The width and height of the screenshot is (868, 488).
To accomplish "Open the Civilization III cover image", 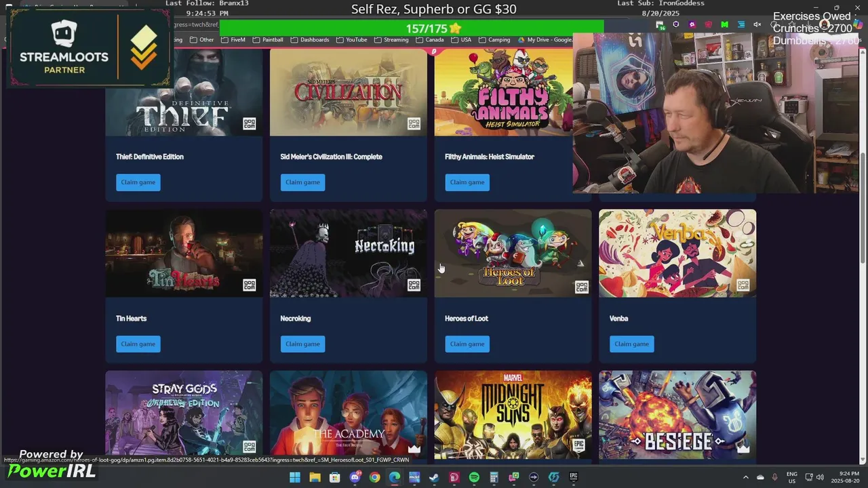I will pyautogui.click(x=349, y=92).
